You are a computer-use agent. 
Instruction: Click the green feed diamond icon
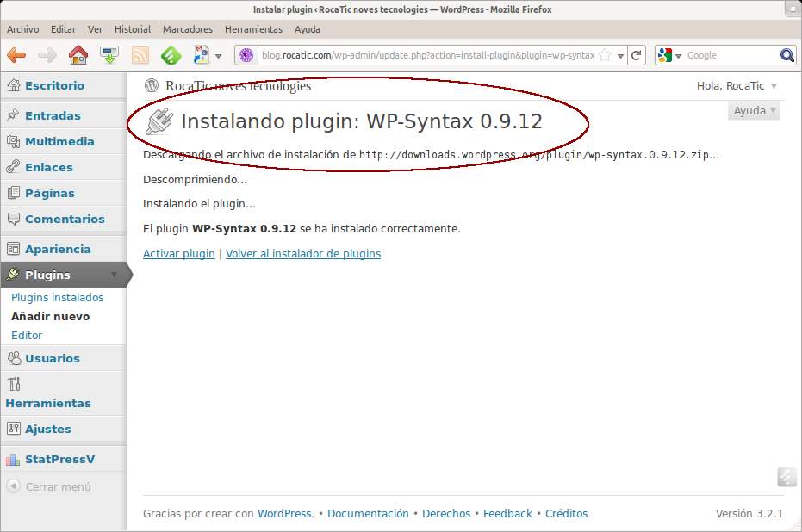171,55
